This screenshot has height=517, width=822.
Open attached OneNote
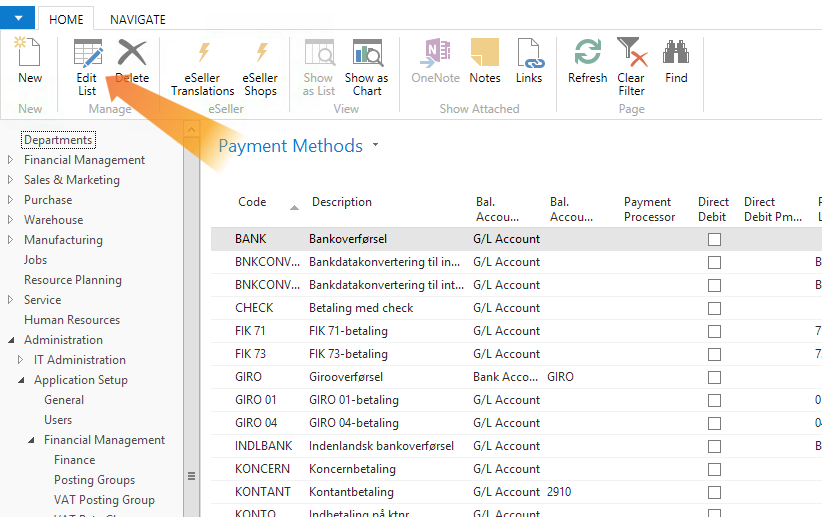(x=435, y=60)
